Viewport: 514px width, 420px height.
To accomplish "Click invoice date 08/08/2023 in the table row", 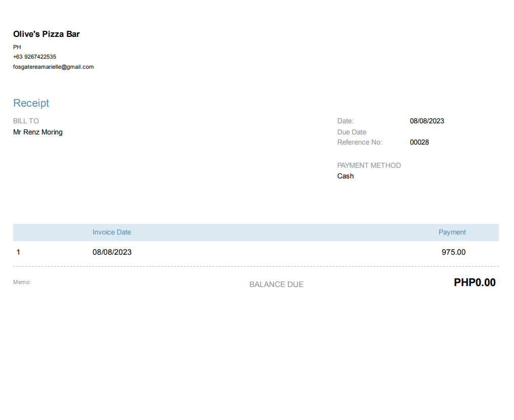I will pyautogui.click(x=112, y=252).
